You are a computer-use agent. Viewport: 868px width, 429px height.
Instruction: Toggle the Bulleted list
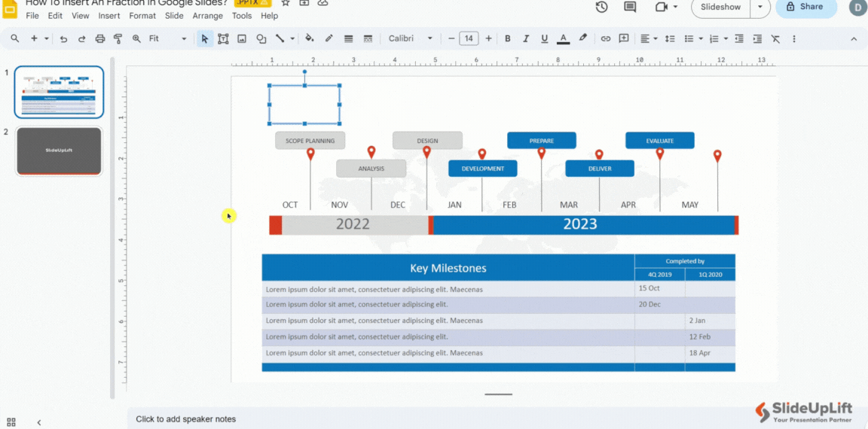click(689, 38)
